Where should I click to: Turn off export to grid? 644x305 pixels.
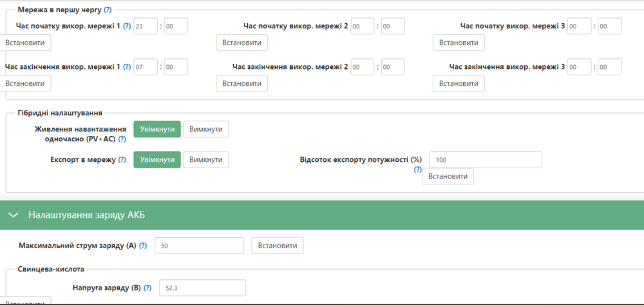click(x=206, y=160)
